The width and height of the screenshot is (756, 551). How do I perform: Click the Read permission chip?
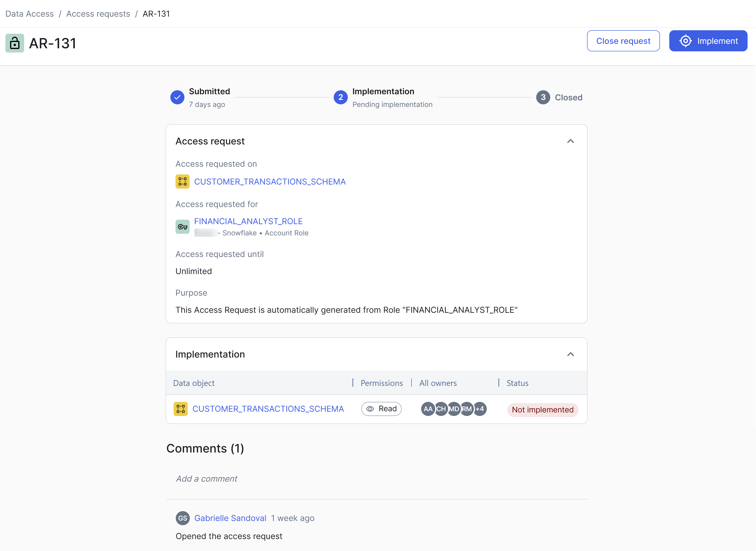click(381, 409)
